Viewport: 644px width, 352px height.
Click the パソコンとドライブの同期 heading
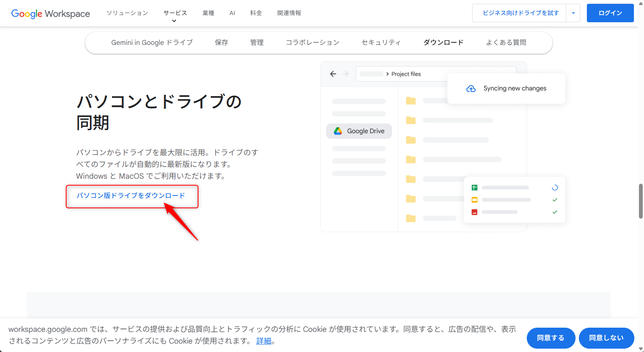[159, 112]
